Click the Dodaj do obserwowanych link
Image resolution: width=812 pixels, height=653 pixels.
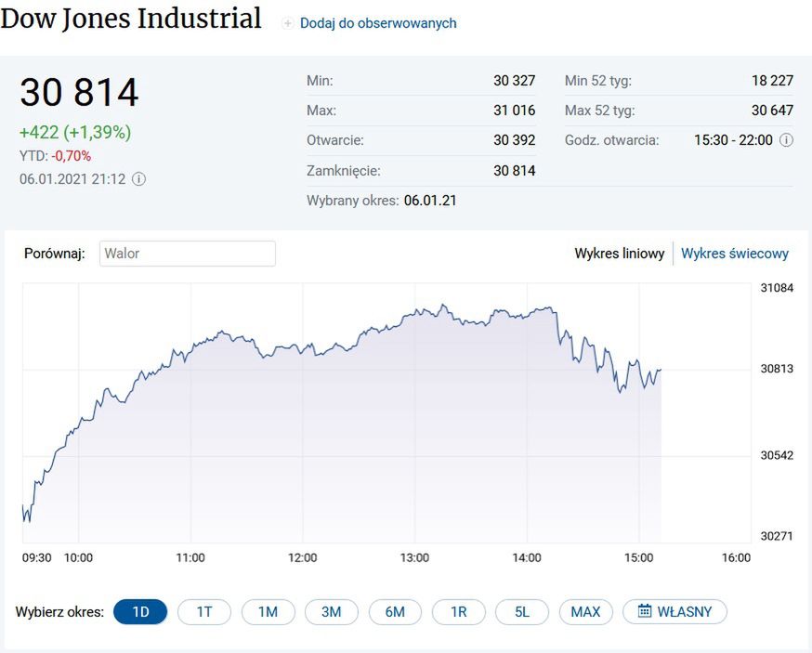click(x=378, y=23)
